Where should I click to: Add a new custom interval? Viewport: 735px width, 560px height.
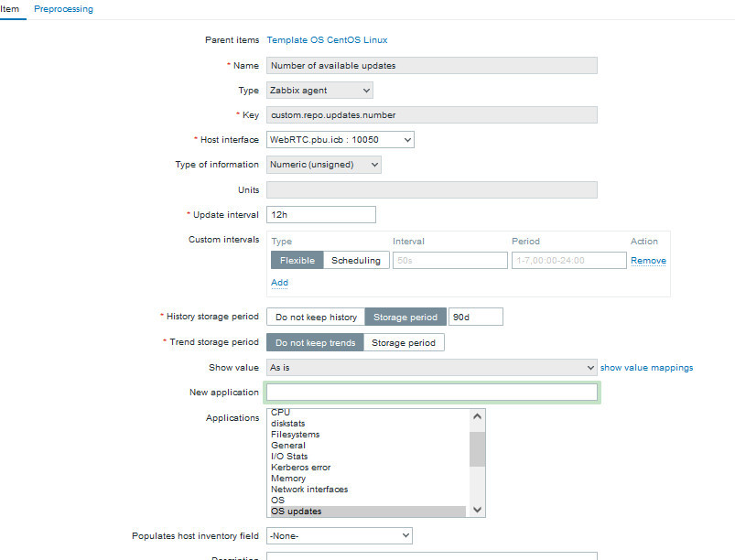point(279,283)
